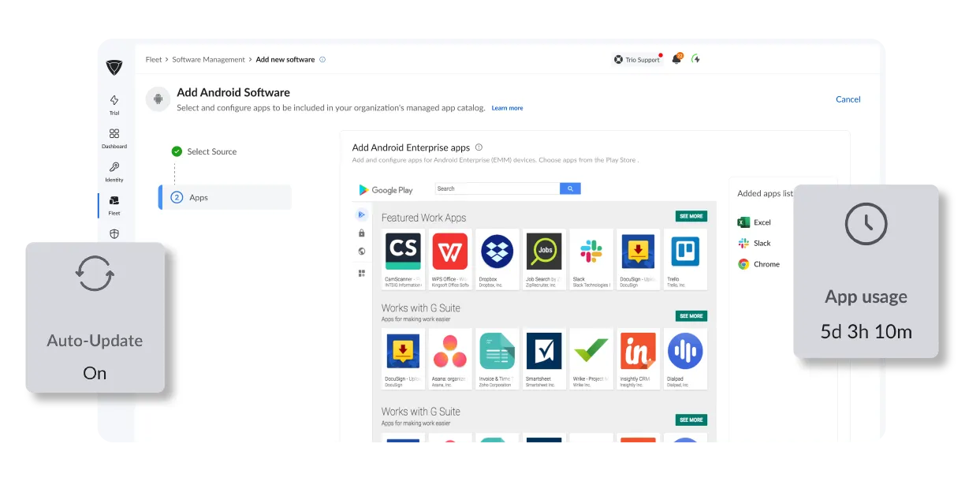Click the Trio shield logo in sidebar
The image size is (980, 481).
(x=114, y=67)
